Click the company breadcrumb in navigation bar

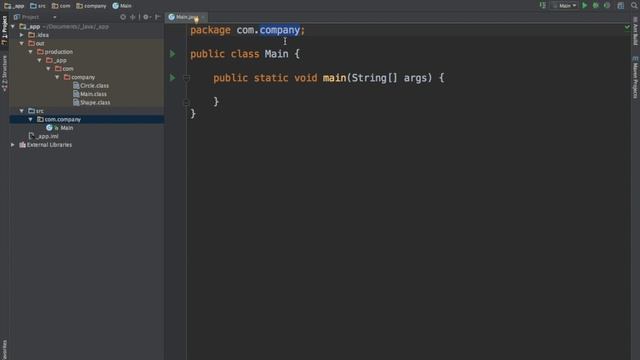[x=91, y=6]
